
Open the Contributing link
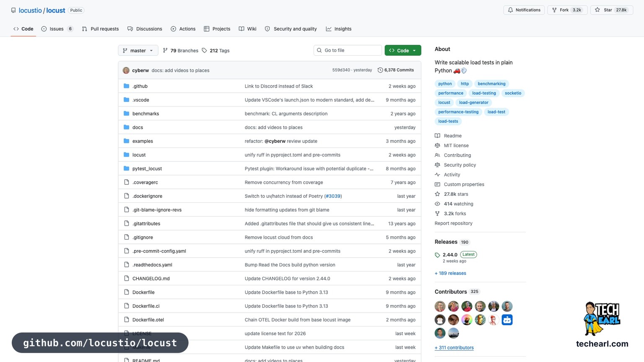[457, 155]
